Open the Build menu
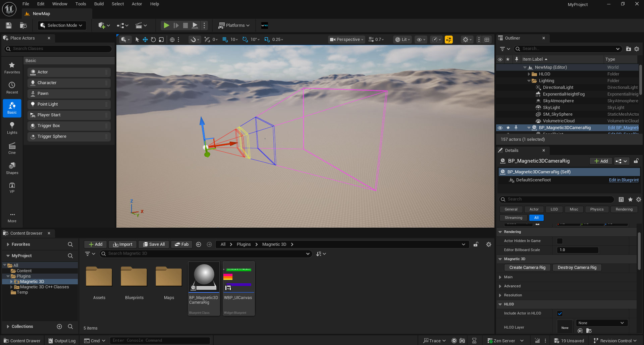This screenshot has width=644, height=345. (x=99, y=4)
